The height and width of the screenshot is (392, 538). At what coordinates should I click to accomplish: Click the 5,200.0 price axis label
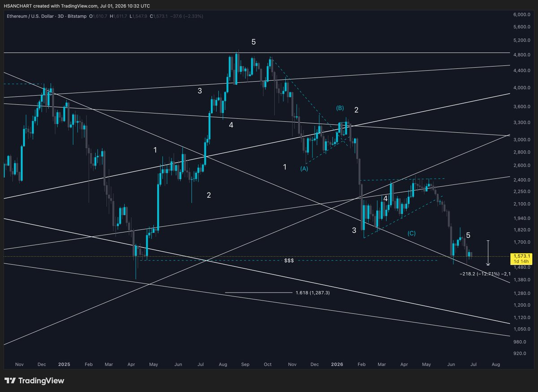(523, 40)
